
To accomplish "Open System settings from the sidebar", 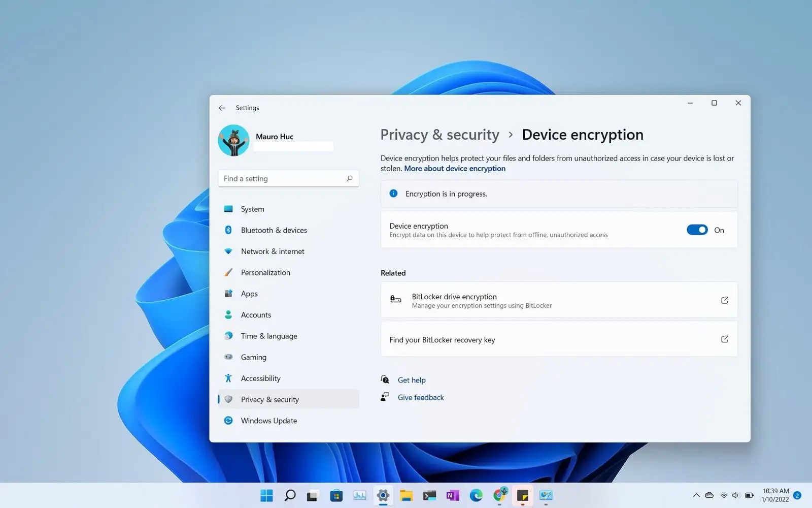I will pos(252,209).
